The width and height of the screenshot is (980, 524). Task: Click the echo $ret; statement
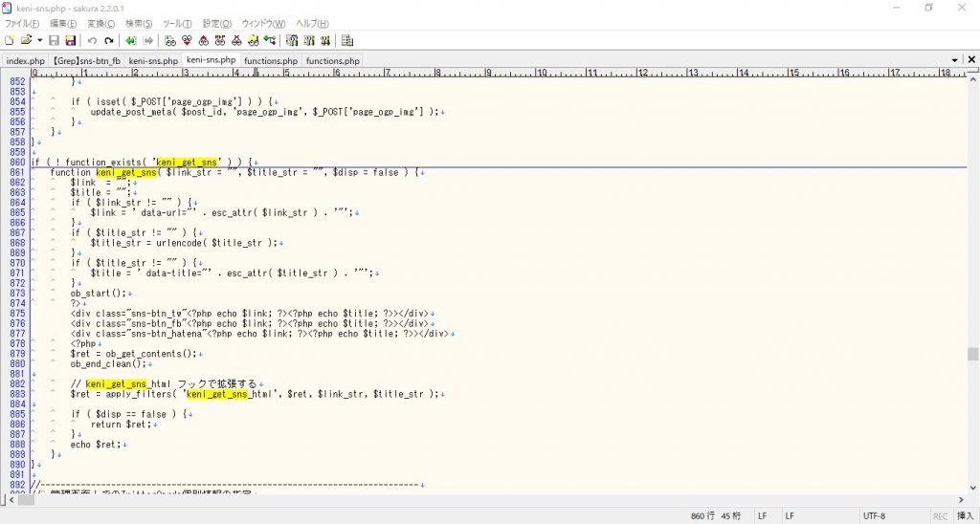pyautogui.click(x=96, y=445)
